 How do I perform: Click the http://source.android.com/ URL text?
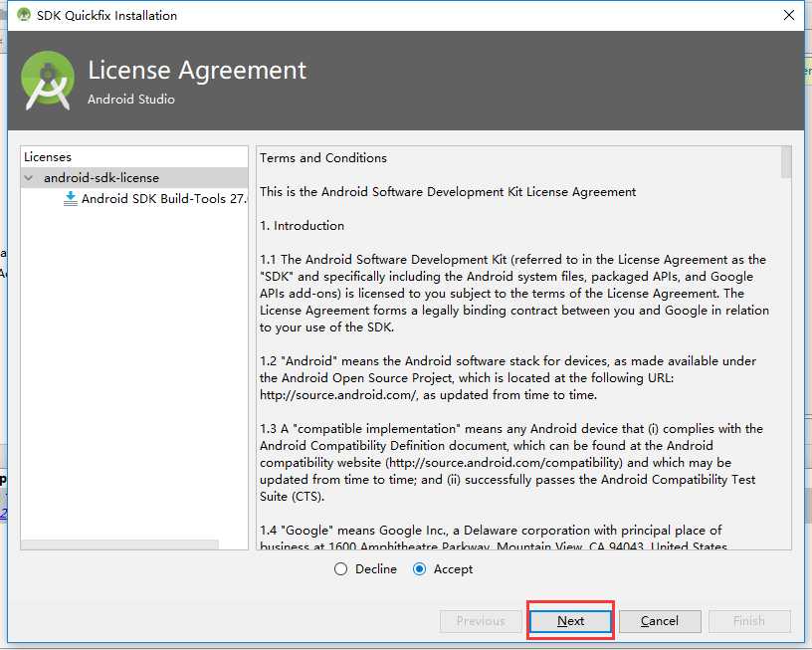[x=338, y=395]
